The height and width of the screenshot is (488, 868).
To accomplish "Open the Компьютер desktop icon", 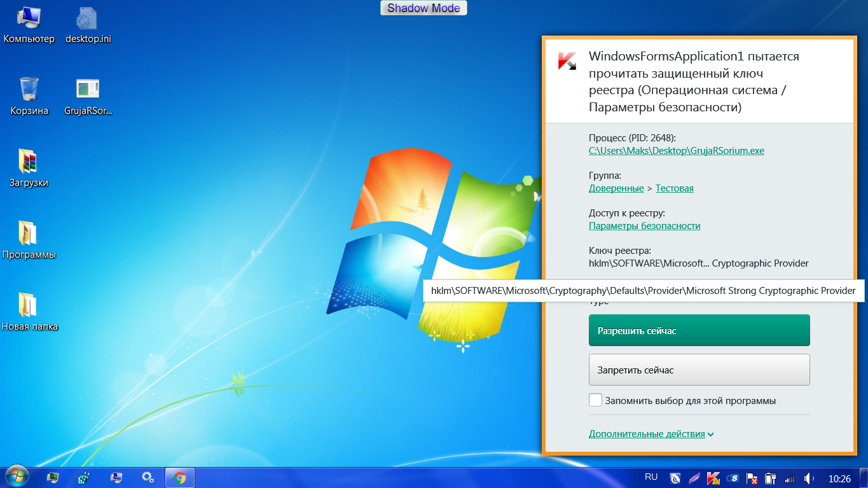I will pos(29,25).
